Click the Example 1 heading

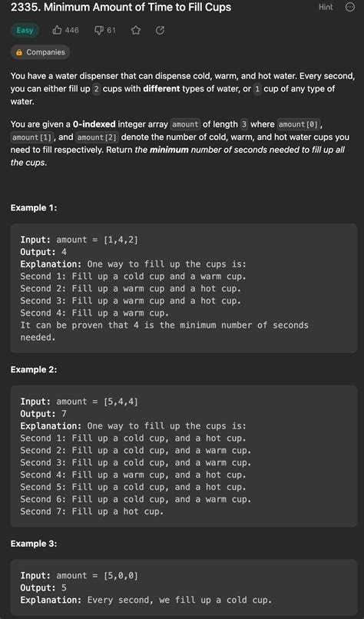point(34,207)
